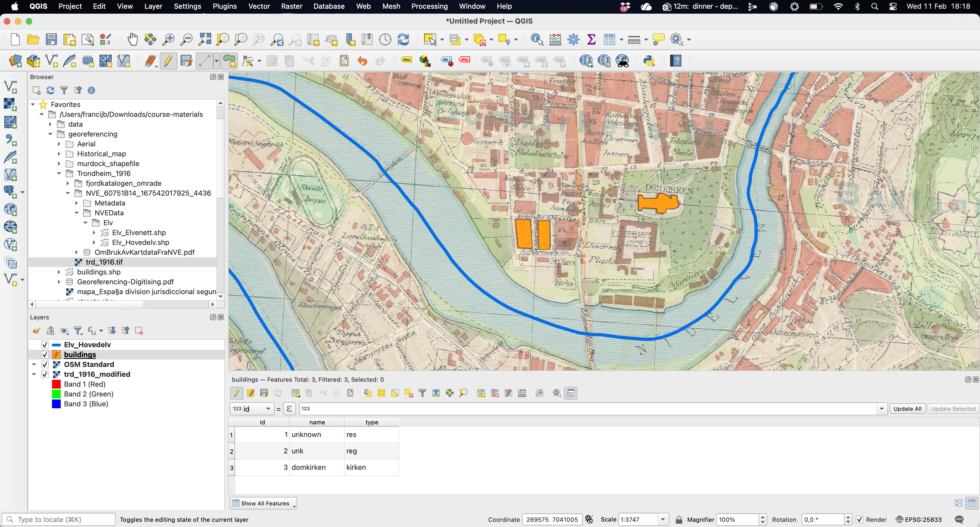Click Refresh icon in Browser panel
Image resolution: width=980 pixels, height=527 pixels.
50,90
